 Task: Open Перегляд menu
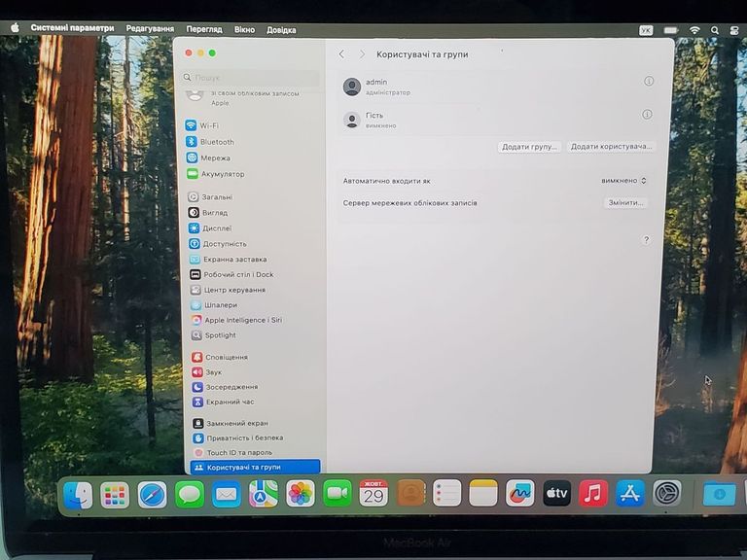tap(204, 29)
